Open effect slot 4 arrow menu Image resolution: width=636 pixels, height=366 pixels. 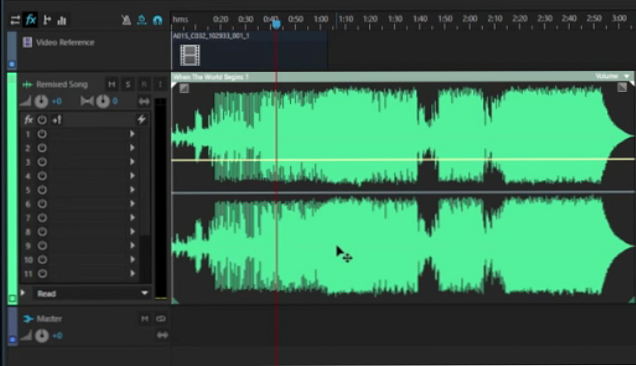132,176
